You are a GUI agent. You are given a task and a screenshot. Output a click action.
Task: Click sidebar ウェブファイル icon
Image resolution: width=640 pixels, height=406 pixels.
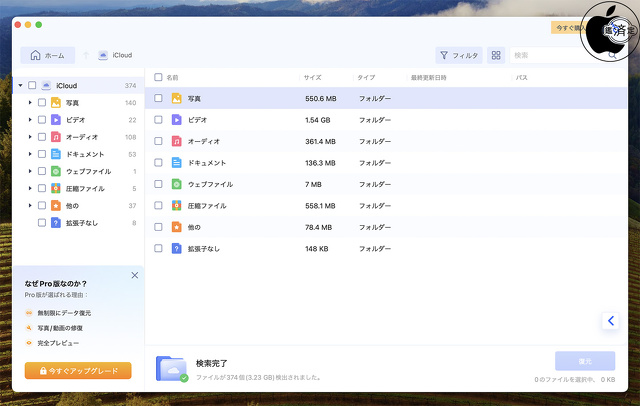56,171
